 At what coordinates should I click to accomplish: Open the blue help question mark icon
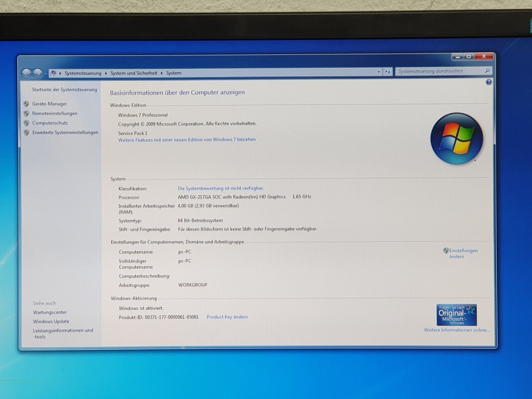488,82
